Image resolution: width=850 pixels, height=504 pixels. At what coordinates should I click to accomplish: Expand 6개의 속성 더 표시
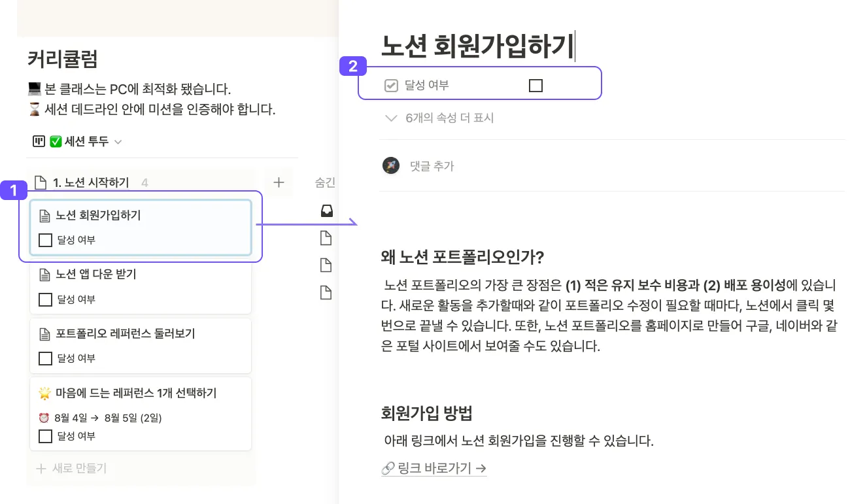point(440,118)
